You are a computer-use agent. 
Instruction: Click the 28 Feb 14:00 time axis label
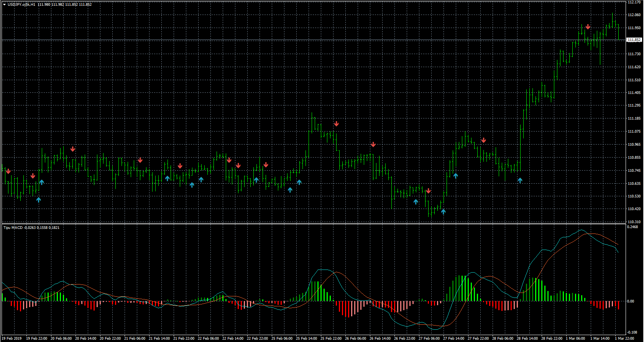(x=527, y=339)
